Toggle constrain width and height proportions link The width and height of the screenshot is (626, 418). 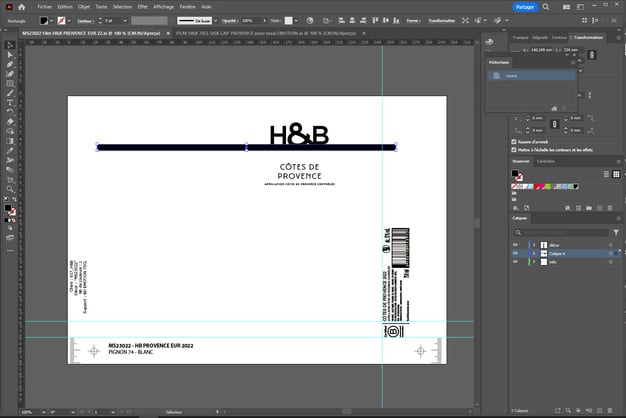(x=592, y=55)
